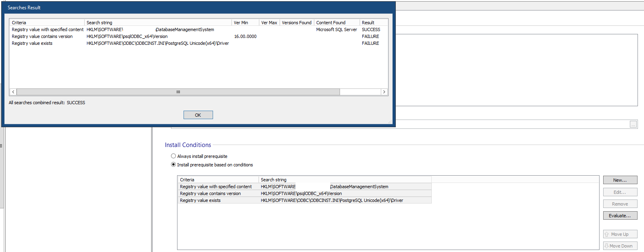
Task: Click Search string header in conditions list
Action: (344, 180)
